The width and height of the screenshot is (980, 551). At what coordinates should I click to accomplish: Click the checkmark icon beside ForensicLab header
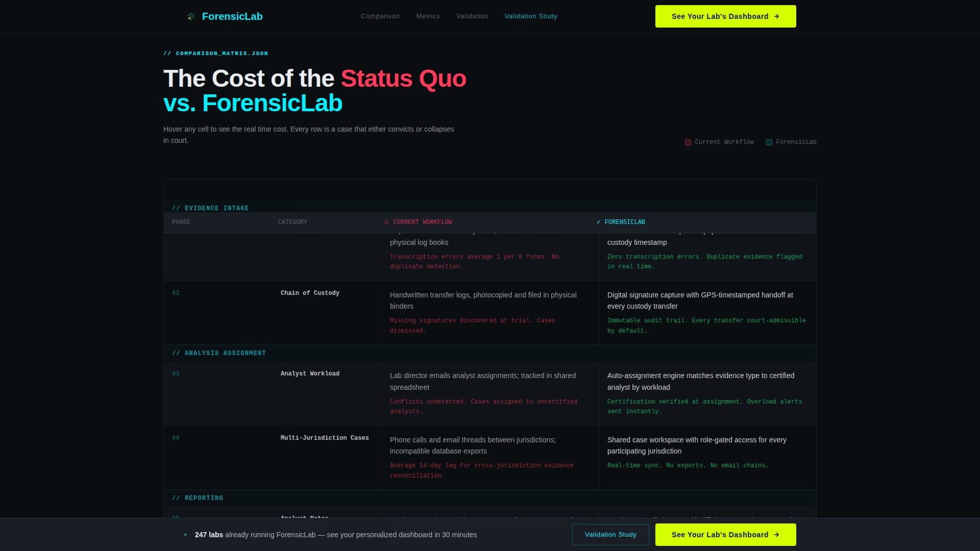click(599, 222)
